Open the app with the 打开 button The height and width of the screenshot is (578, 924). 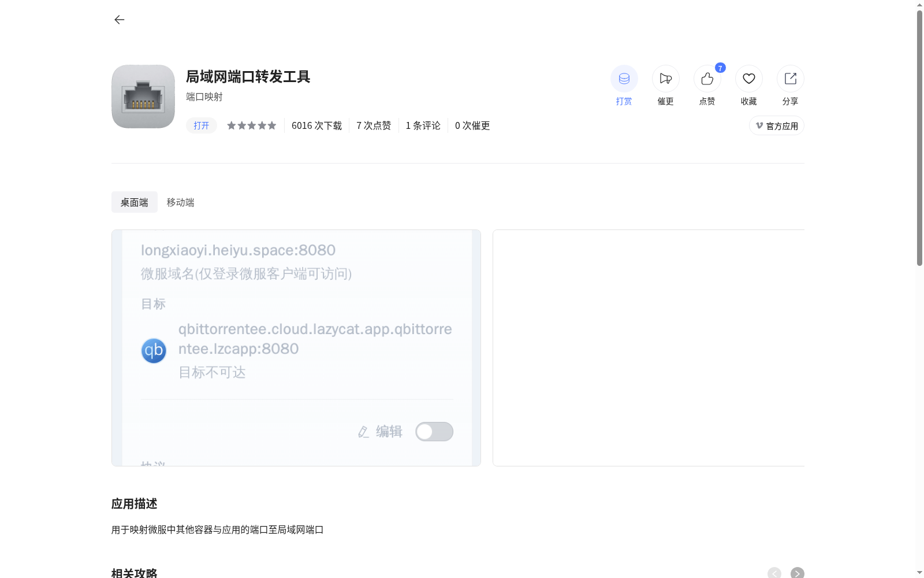point(202,125)
